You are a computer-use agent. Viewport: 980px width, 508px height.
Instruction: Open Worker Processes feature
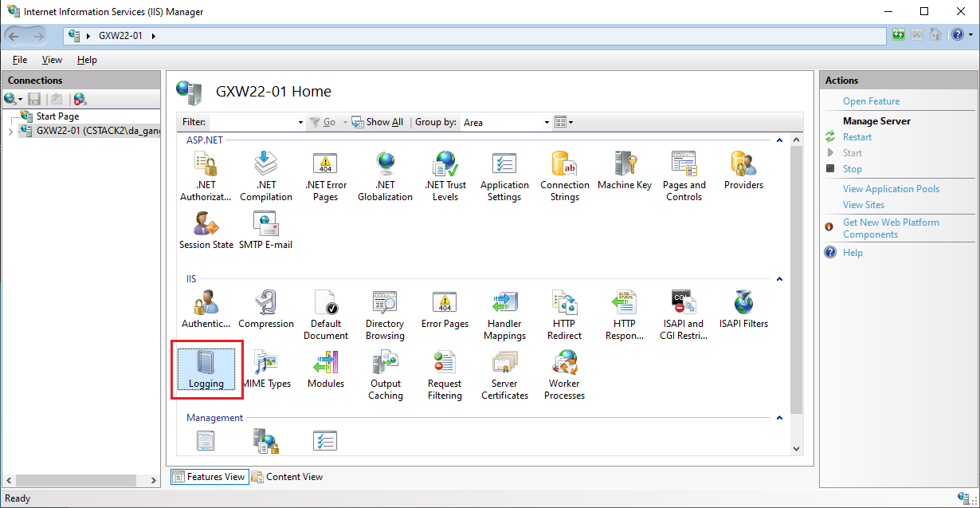(x=565, y=375)
